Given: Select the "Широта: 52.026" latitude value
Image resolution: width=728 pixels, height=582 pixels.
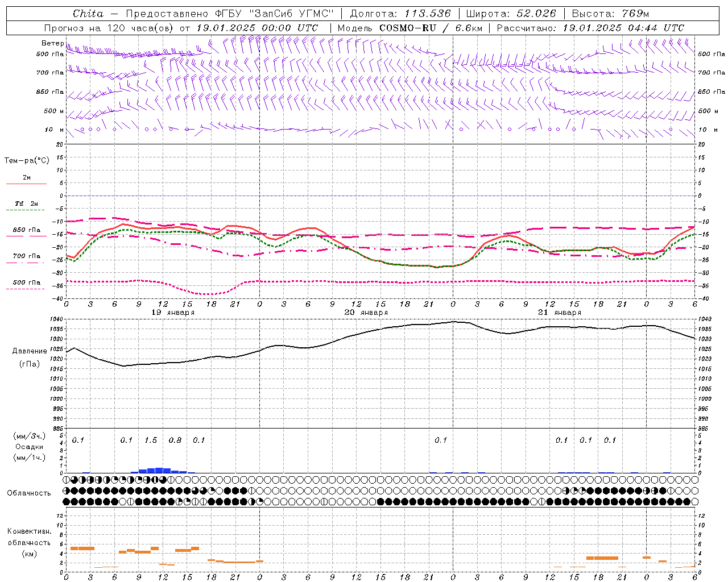Looking at the screenshot, I should (x=511, y=14).
